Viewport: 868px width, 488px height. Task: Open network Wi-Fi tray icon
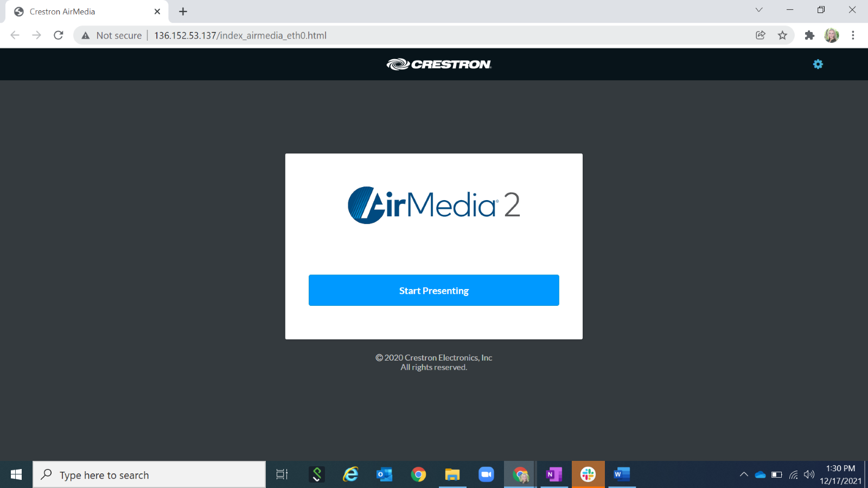(793, 474)
